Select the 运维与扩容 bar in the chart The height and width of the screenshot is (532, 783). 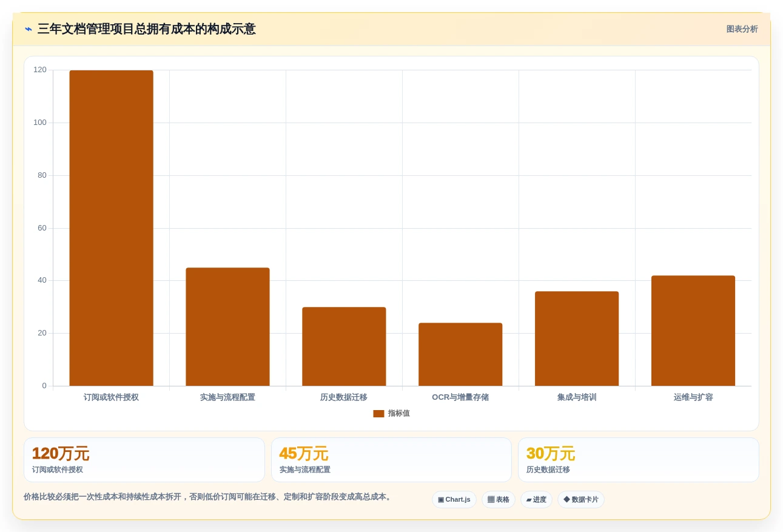pos(693,331)
